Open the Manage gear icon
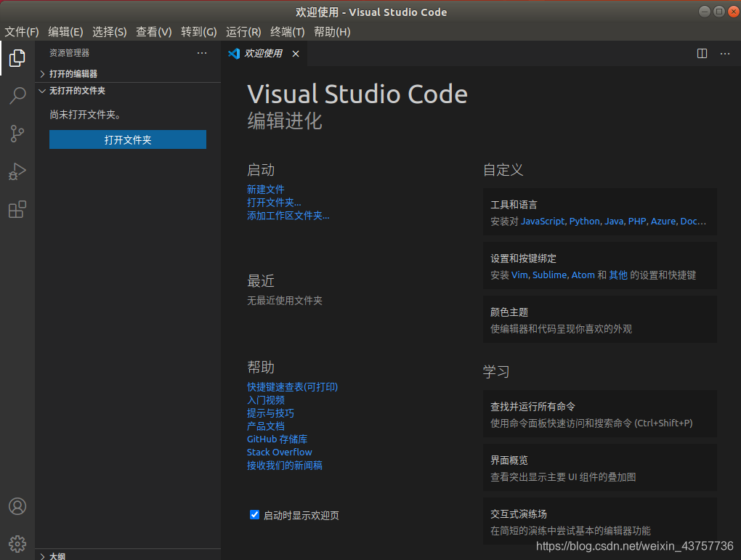This screenshot has width=741, height=560. (x=17, y=544)
